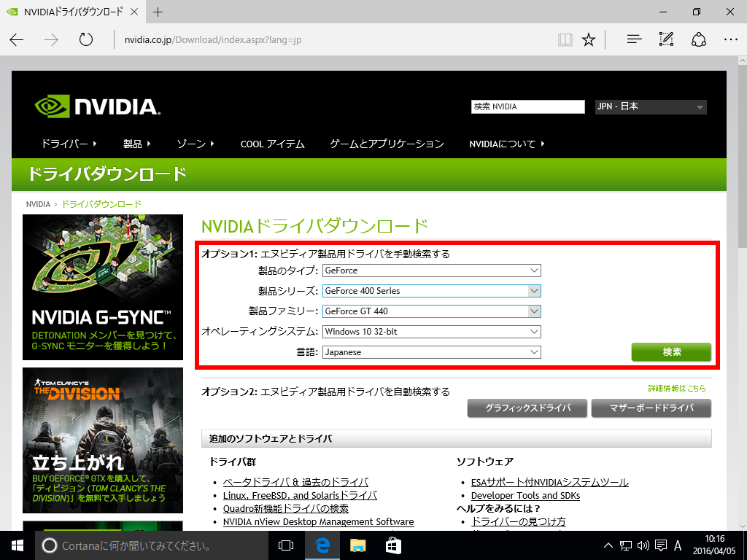Click the グラフィックスドライバ button
The image size is (747, 560).
click(x=527, y=408)
